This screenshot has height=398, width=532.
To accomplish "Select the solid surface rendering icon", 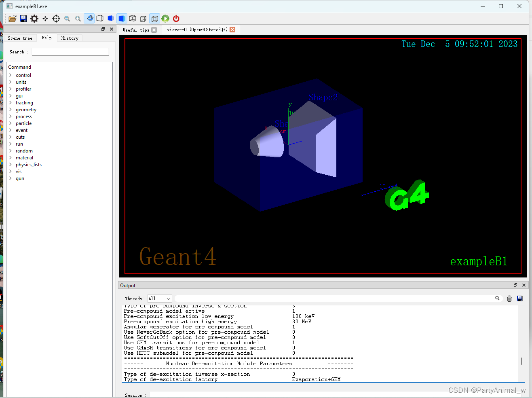I will point(122,18).
